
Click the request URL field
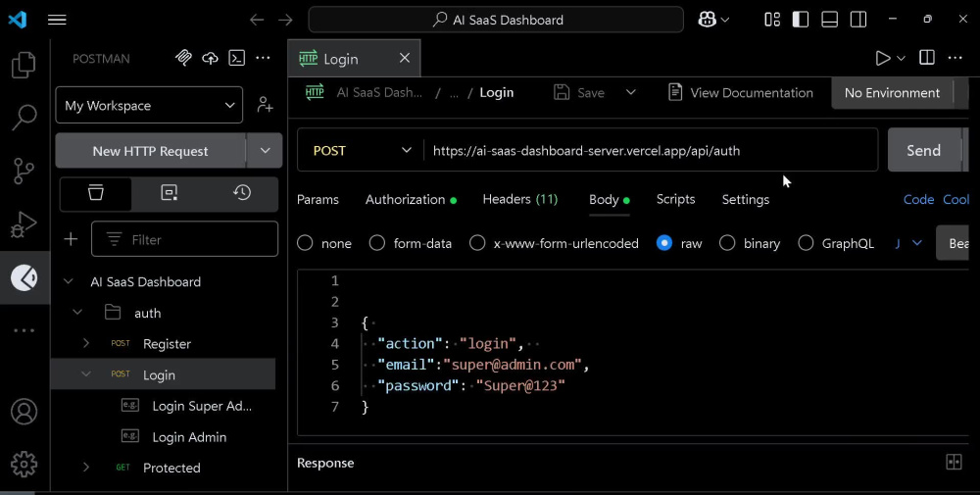[x=650, y=151]
